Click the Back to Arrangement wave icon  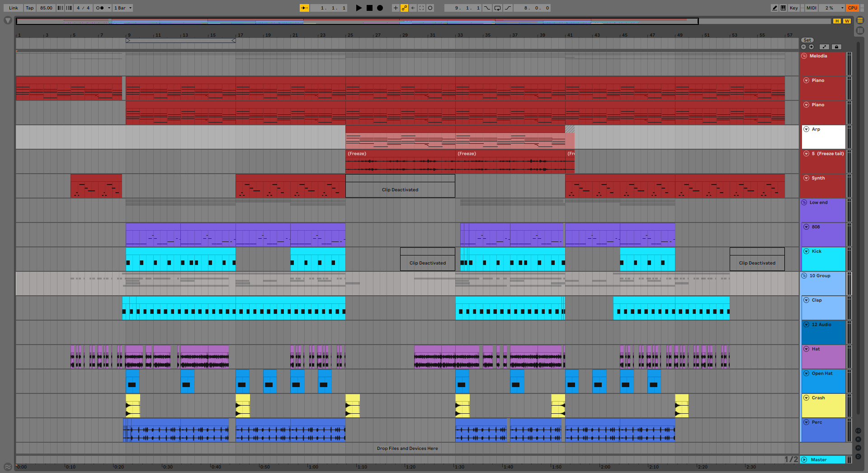click(x=8, y=467)
